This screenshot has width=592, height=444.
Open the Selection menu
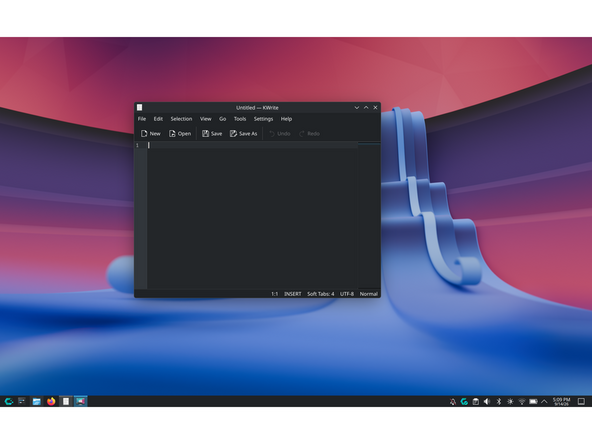click(181, 119)
